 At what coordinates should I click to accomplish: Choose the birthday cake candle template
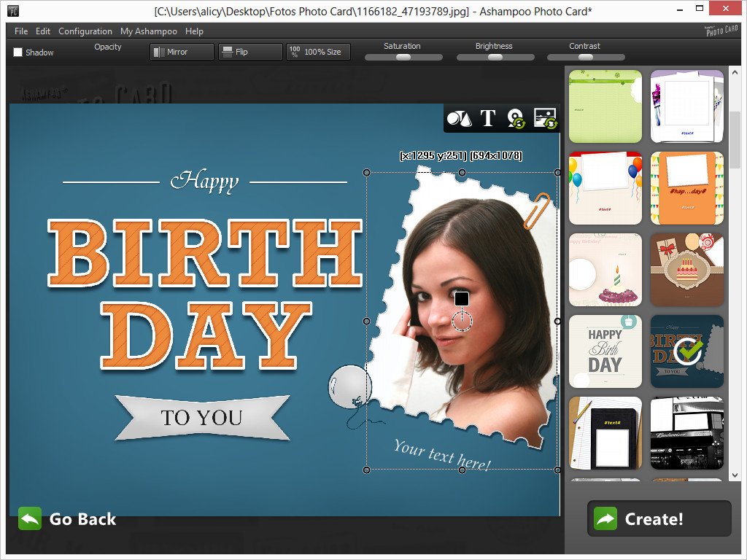tap(605, 270)
